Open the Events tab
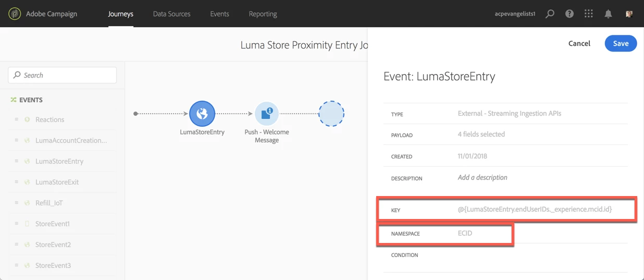 (x=219, y=14)
